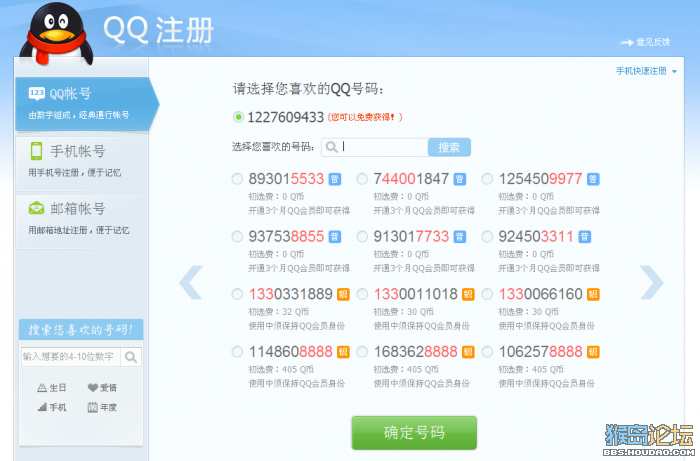Screen dimensions: 700x461
Task: Focus the 输入想要的4-10位数字 sidebar input
Action: click(70, 357)
